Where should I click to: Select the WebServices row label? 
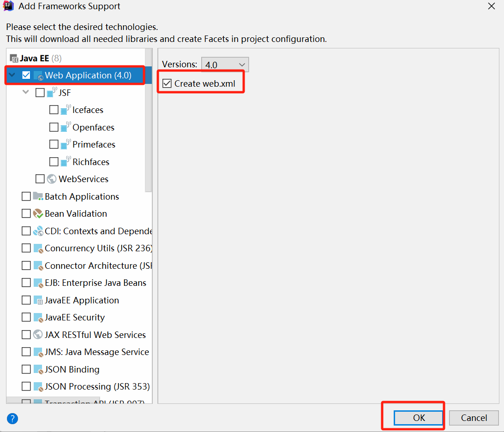coord(84,179)
